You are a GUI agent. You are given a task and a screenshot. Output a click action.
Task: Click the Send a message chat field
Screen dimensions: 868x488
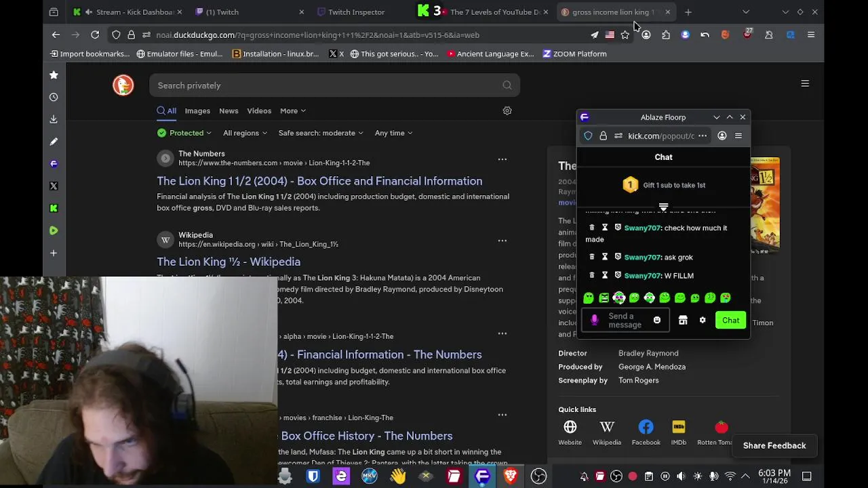pos(625,320)
